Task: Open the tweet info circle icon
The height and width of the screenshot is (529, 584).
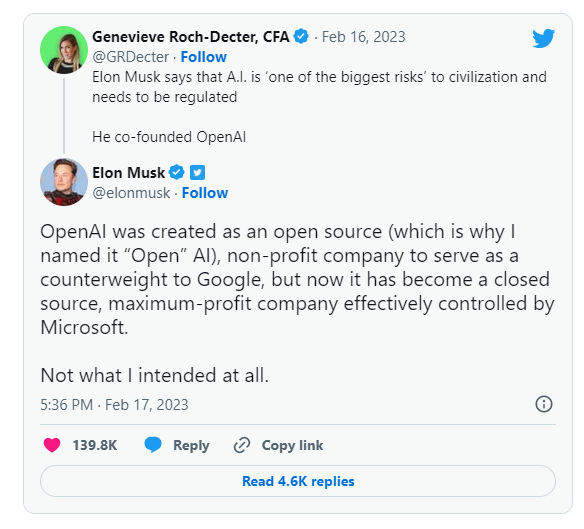Action: (544, 404)
